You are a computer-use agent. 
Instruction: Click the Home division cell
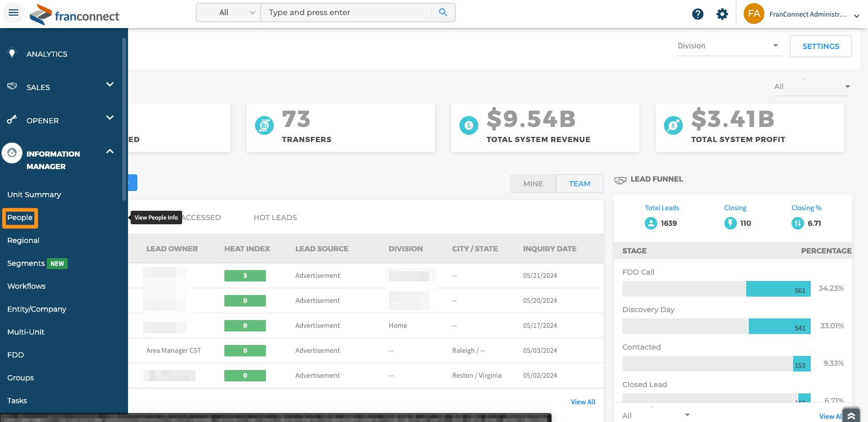click(398, 326)
